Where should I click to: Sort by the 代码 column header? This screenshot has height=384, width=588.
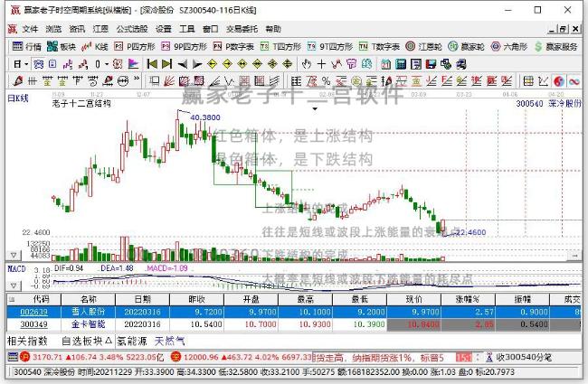41,299
